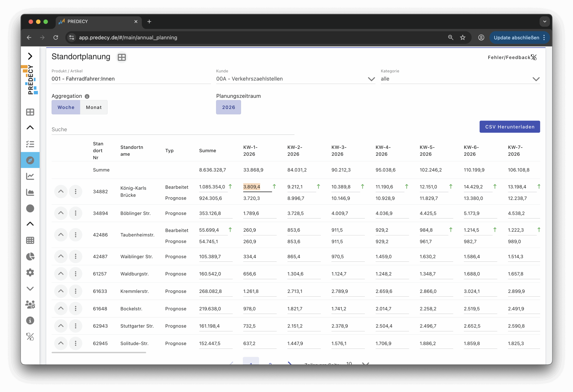Image resolution: width=573 pixels, height=392 pixels.
Task: Click the table view icon beside Standortplanung
Action: (122, 57)
